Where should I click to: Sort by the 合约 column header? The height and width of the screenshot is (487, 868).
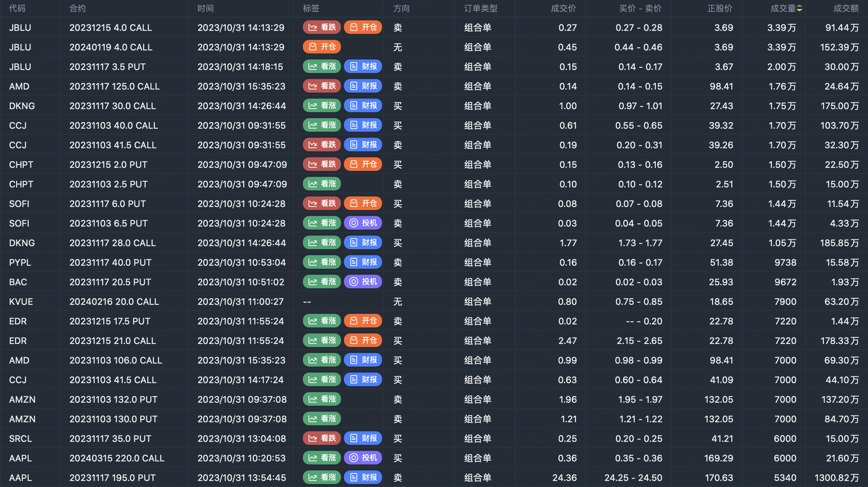coord(78,8)
